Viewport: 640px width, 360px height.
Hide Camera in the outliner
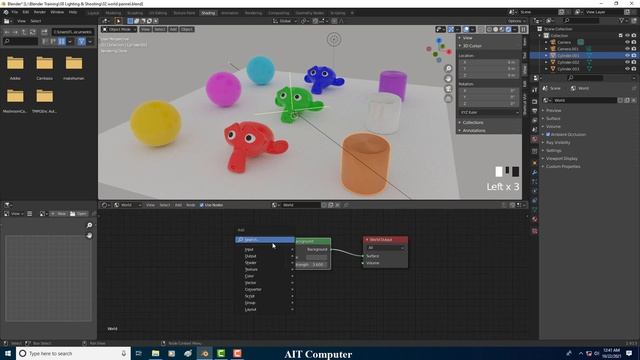[x=627, y=42]
